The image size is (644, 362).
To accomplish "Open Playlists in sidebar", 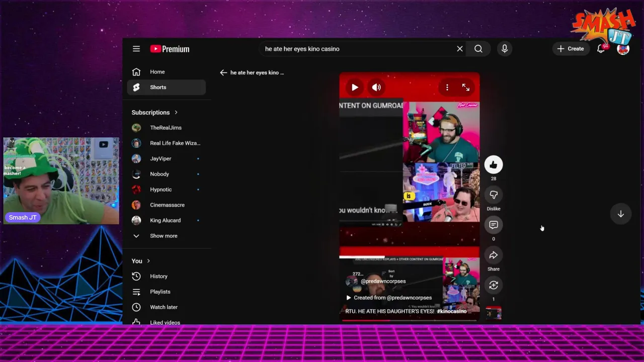I will (x=167, y=292).
